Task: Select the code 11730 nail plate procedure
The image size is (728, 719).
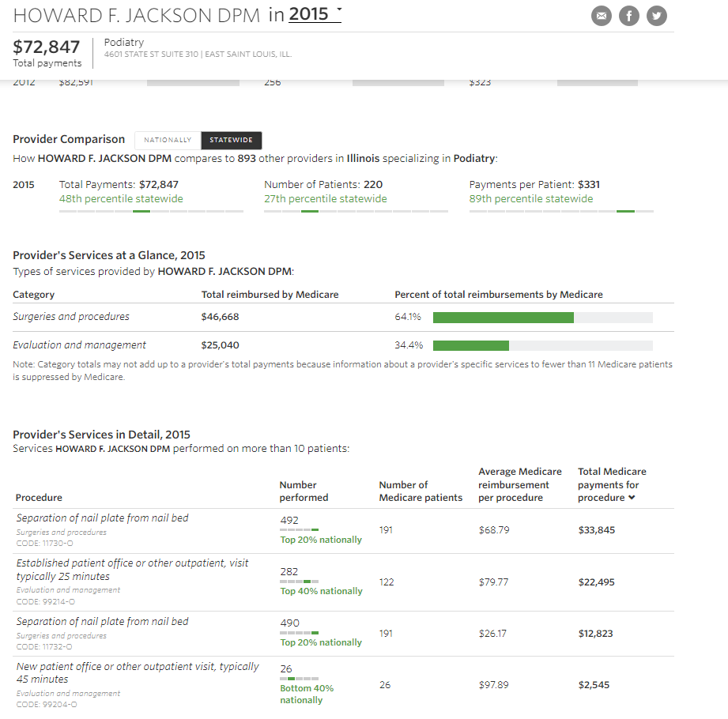Action: tap(103, 518)
